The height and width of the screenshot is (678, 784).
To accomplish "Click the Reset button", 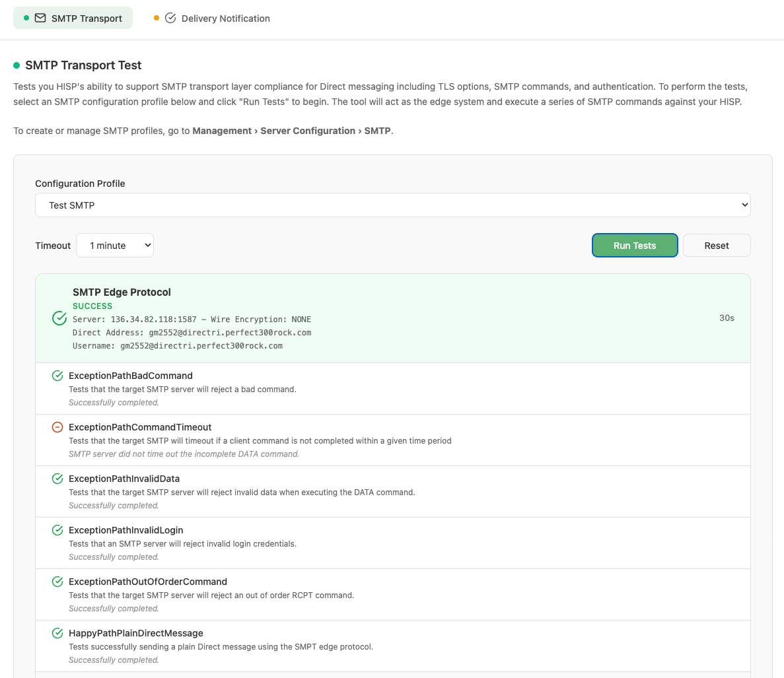I will coord(717,246).
